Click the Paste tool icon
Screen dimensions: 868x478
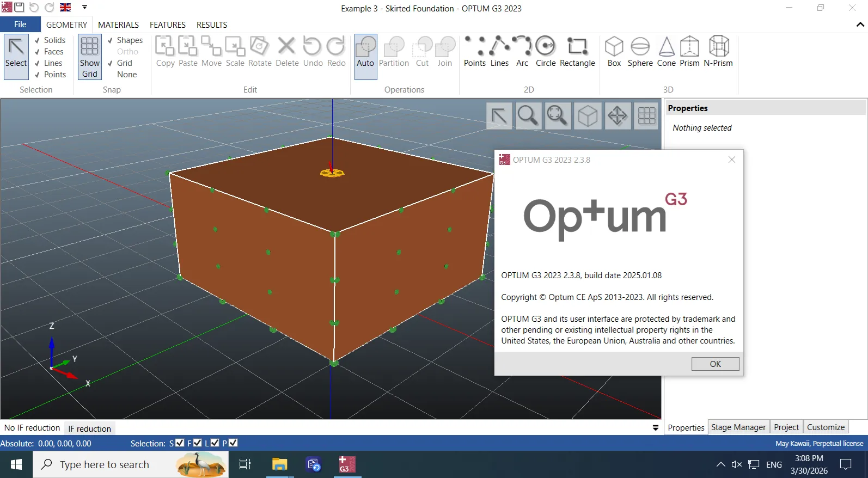(x=188, y=52)
